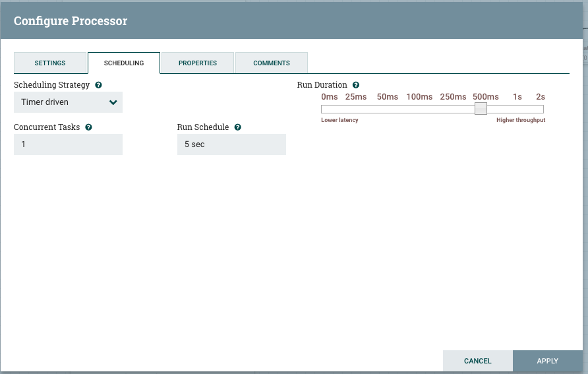Viewport: 588px width, 374px height.
Task: Click the Higher throughput label
Action: pyautogui.click(x=521, y=120)
